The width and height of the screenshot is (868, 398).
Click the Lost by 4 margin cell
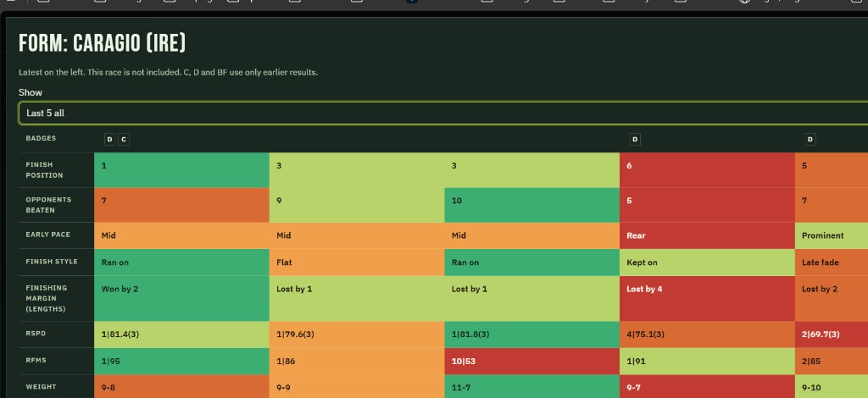(707, 298)
